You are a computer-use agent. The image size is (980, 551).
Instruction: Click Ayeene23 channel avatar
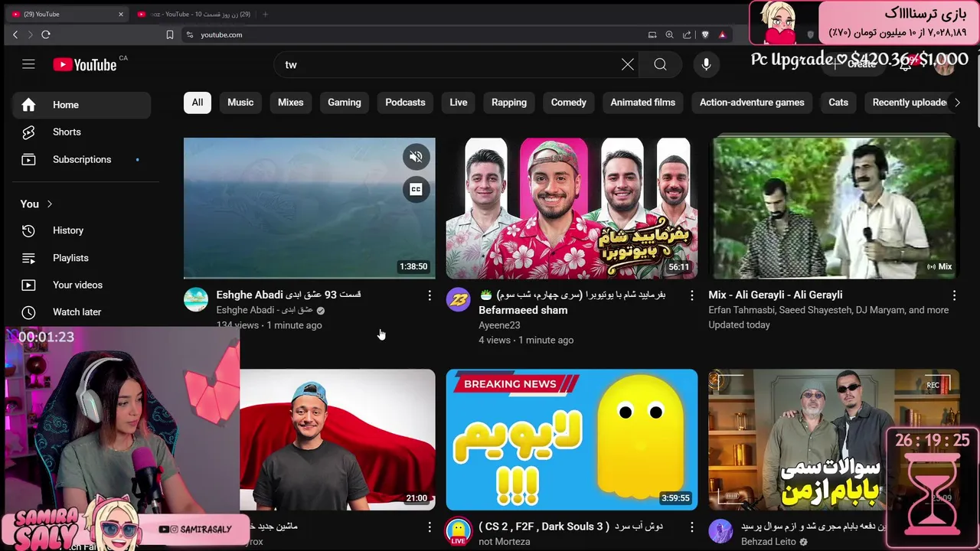click(x=459, y=299)
